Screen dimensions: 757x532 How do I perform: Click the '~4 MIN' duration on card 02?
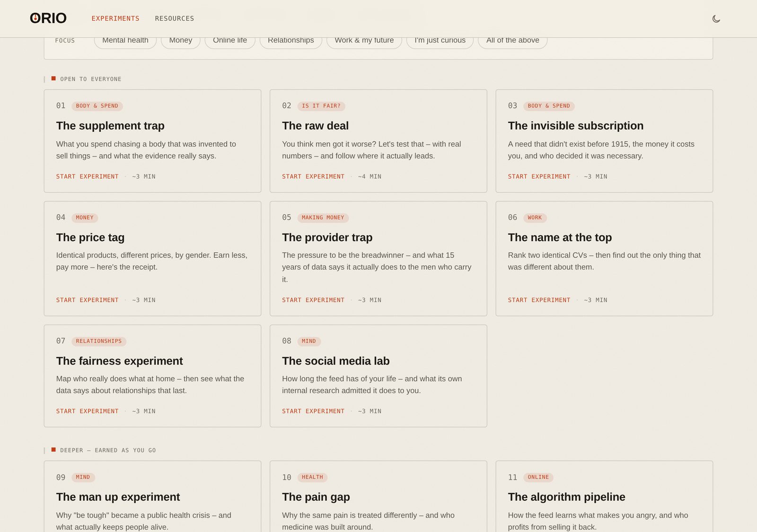pos(370,176)
